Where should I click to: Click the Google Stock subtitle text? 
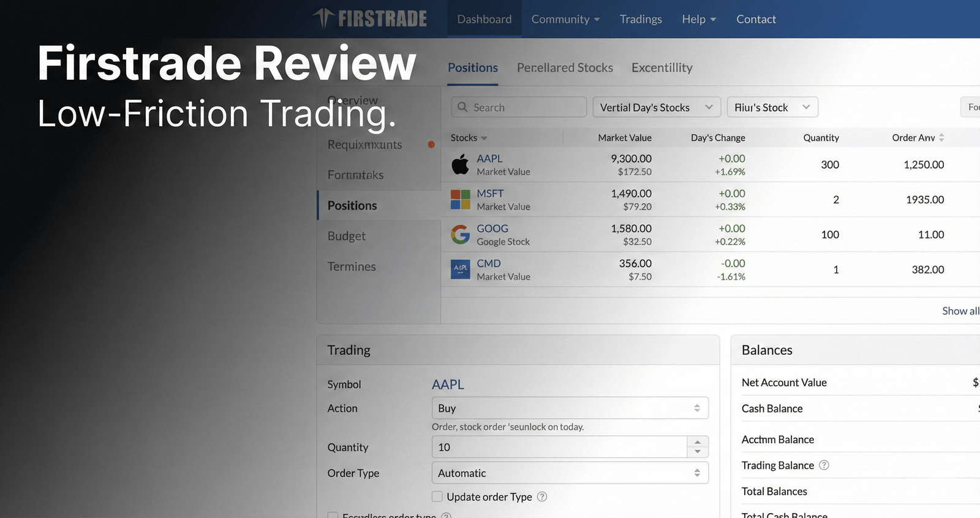point(503,242)
